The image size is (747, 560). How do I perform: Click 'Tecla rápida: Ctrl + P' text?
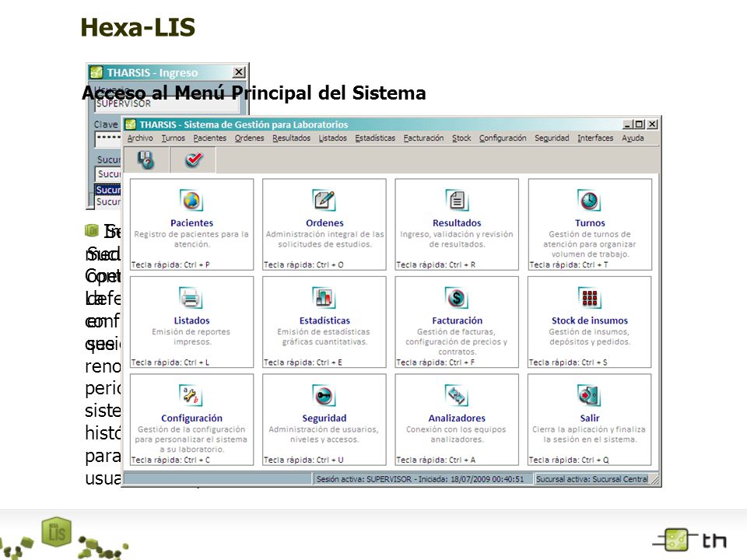(x=170, y=264)
